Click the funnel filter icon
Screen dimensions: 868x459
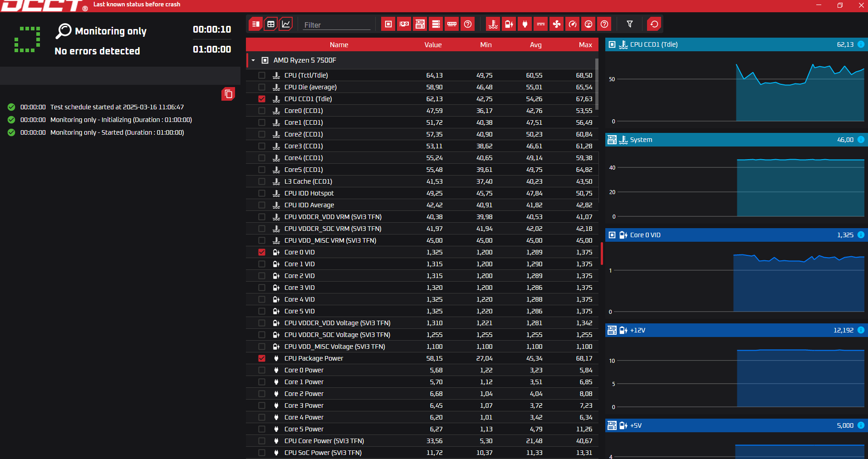tap(630, 24)
